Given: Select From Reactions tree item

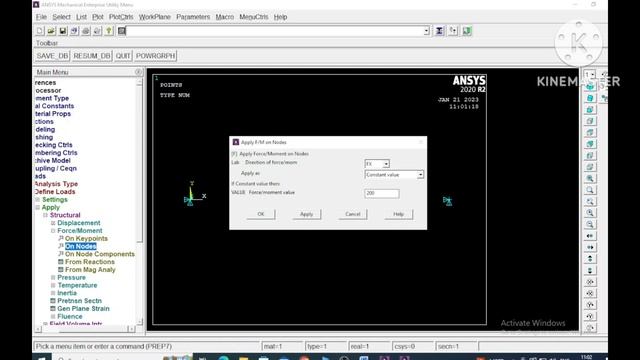Looking at the screenshot, I should (90, 262).
